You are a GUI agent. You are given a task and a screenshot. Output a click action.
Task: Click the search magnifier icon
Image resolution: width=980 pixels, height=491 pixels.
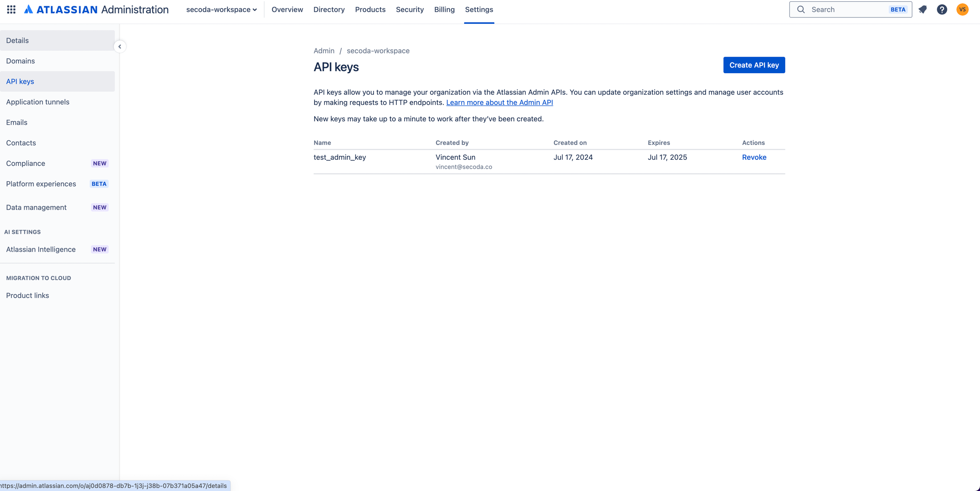pyautogui.click(x=801, y=9)
